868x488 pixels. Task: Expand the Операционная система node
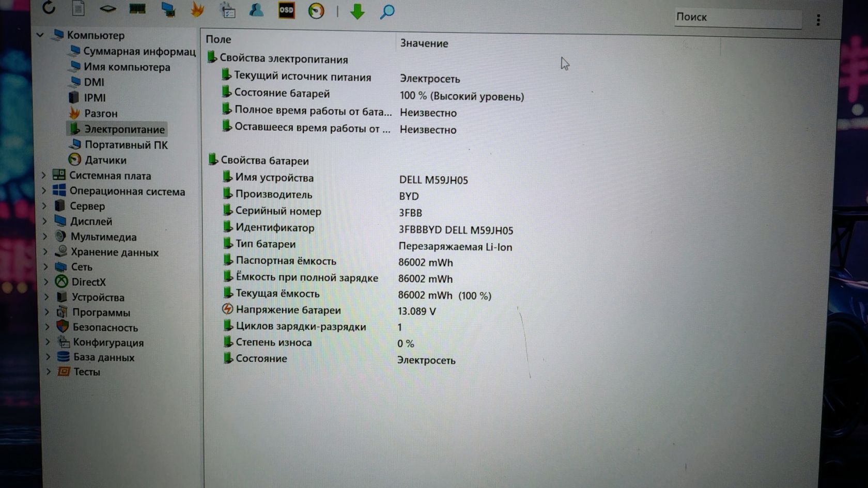[x=44, y=191]
